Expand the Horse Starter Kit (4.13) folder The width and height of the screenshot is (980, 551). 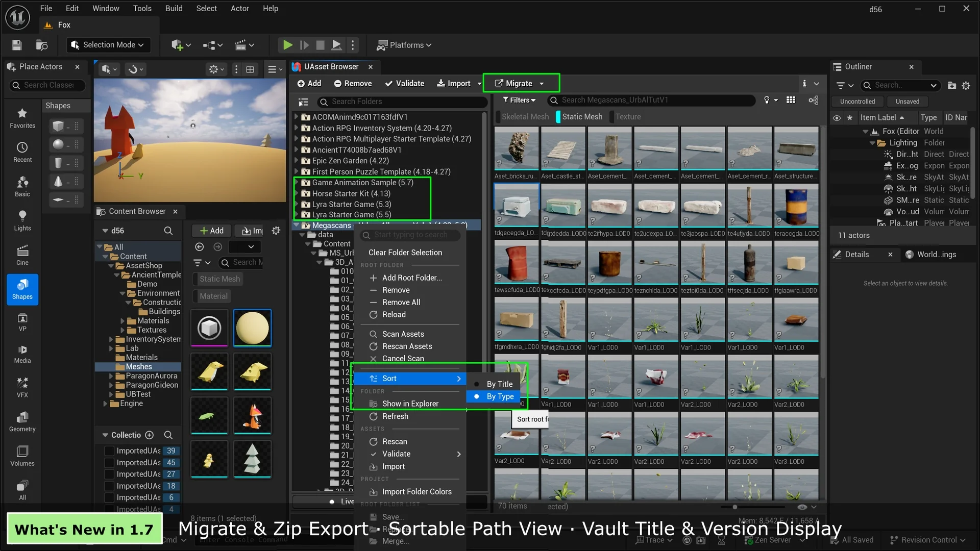point(296,194)
